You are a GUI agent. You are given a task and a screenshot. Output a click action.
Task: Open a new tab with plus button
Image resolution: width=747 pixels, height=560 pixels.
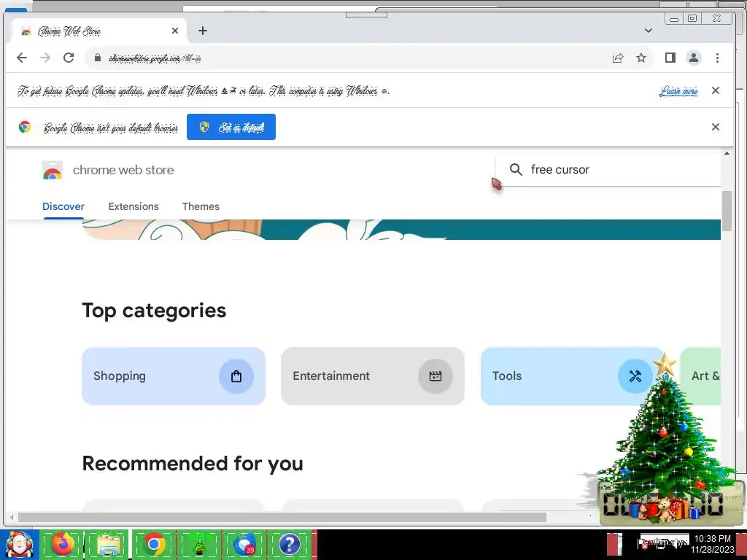point(203,31)
